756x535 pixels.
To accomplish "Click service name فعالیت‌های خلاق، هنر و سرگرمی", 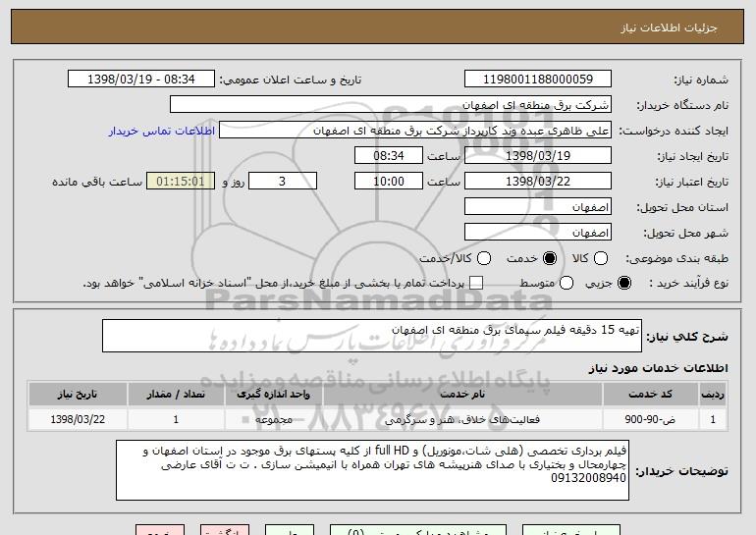I will pyautogui.click(x=462, y=419).
